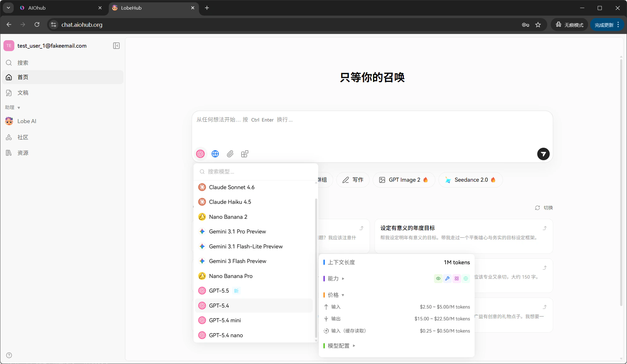627x364 pixels.
Task: Close the LobeHub browser tab
Action: pos(193,8)
